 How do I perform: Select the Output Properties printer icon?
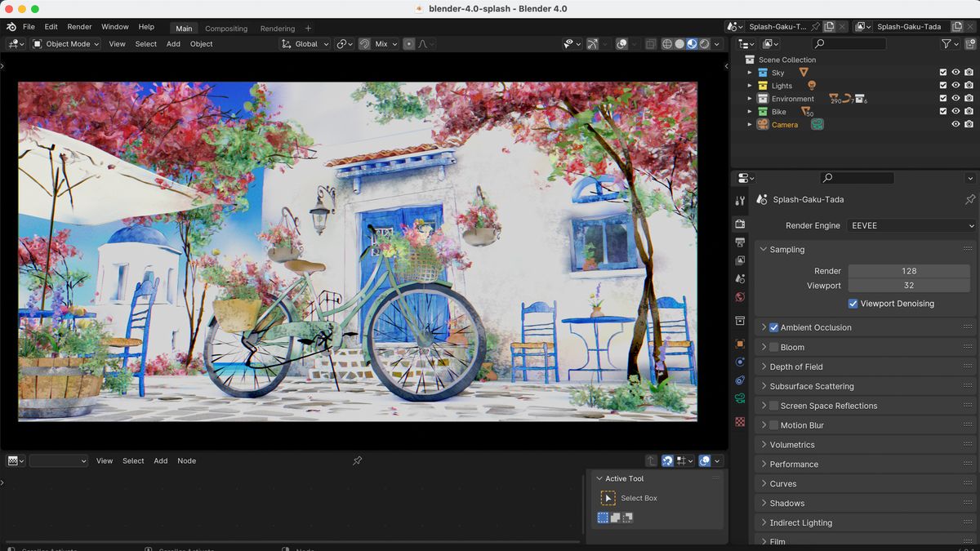(739, 242)
